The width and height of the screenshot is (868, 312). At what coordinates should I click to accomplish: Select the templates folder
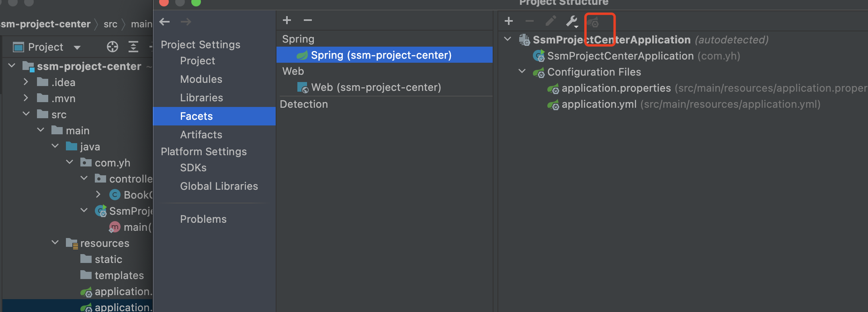[119, 275]
